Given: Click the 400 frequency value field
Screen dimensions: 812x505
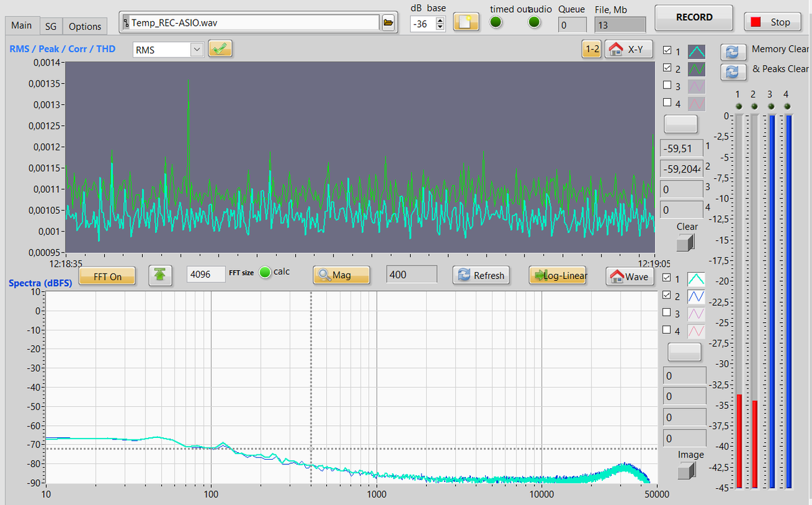Looking at the screenshot, I should point(411,274).
